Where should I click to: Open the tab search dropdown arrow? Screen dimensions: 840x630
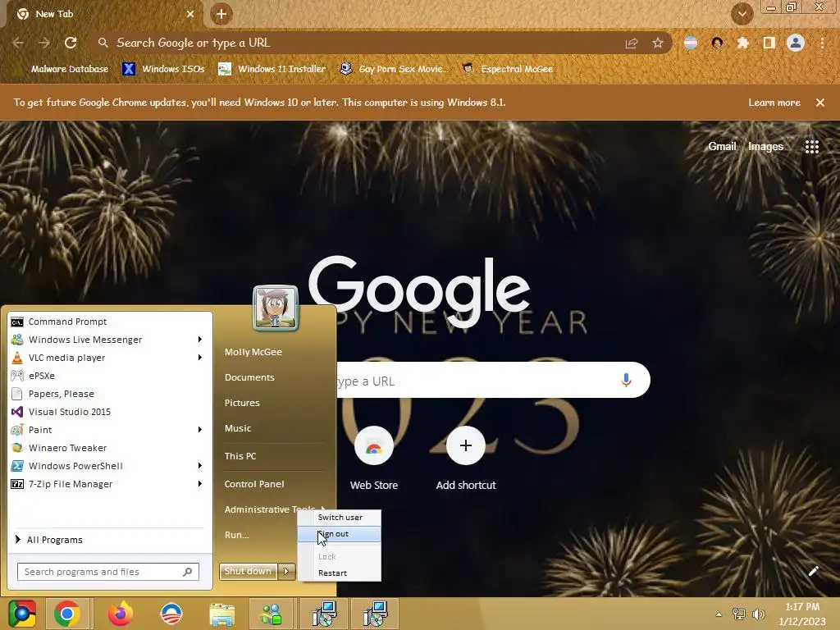pyautogui.click(x=742, y=15)
